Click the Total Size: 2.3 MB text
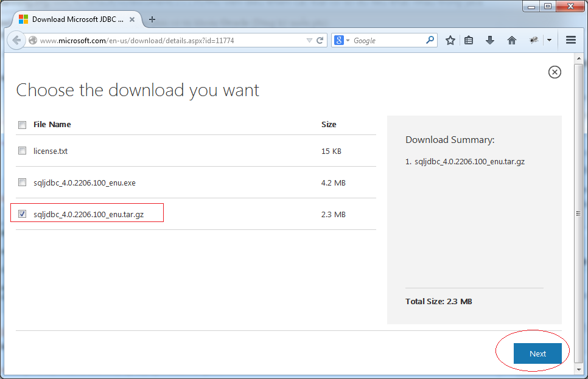 pyautogui.click(x=439, y=301)
